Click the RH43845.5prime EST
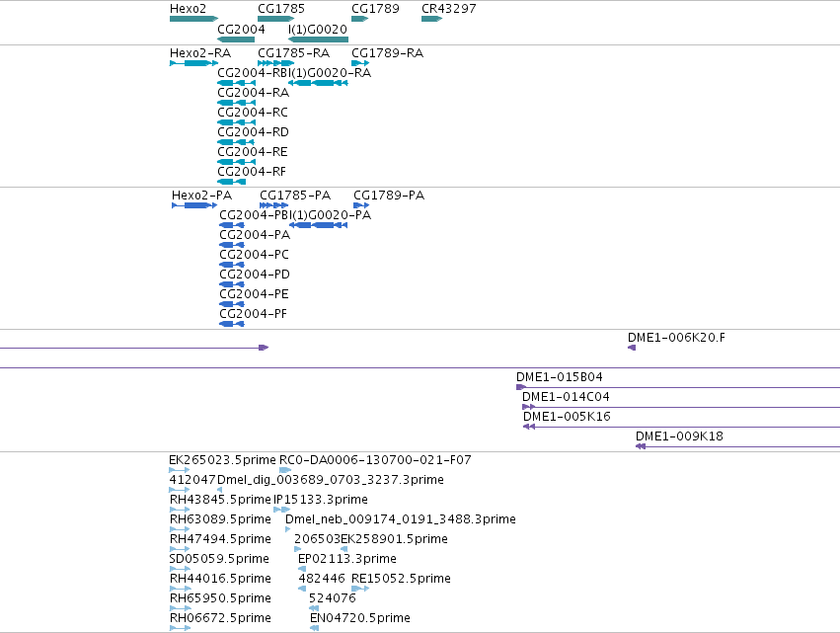Viewport: 840px width, 633px height. click(x=180, y=510)
